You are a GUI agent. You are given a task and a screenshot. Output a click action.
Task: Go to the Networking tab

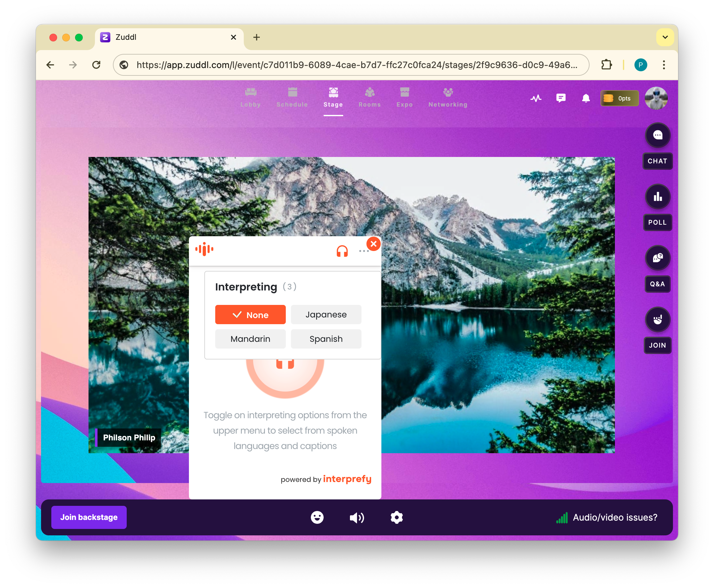pyautogui.click(x=447, y=98)
